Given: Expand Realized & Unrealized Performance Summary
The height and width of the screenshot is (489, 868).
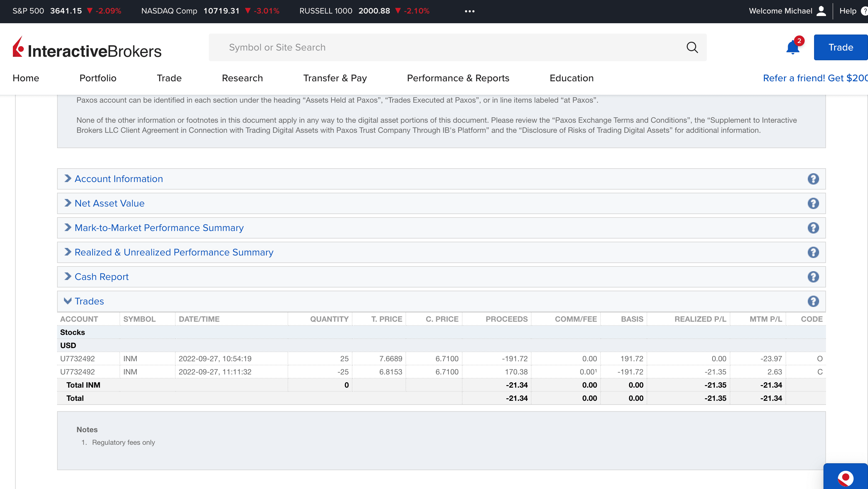Looking at the screenshot, I should click(173, 252).
